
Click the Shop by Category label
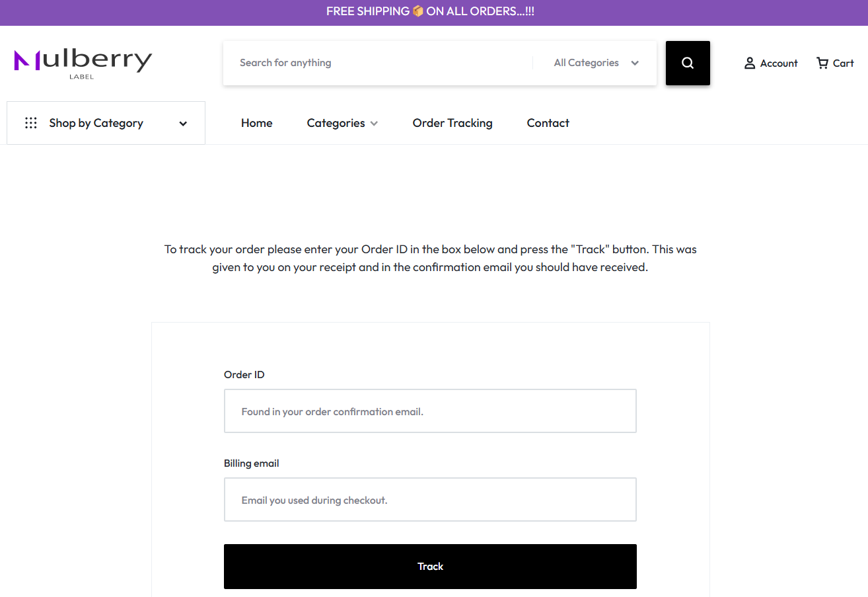coord(96,123)
